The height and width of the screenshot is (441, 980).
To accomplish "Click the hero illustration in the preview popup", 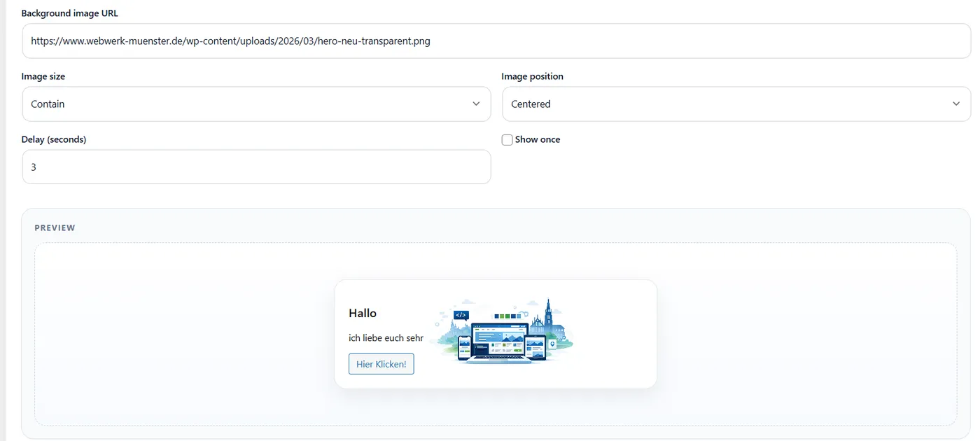I will pos(502,331).
